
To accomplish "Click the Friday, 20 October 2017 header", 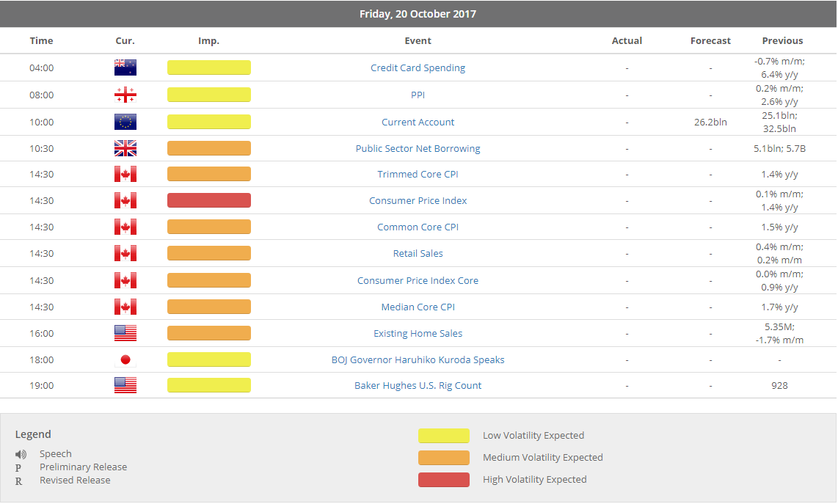I will point(418,14).
